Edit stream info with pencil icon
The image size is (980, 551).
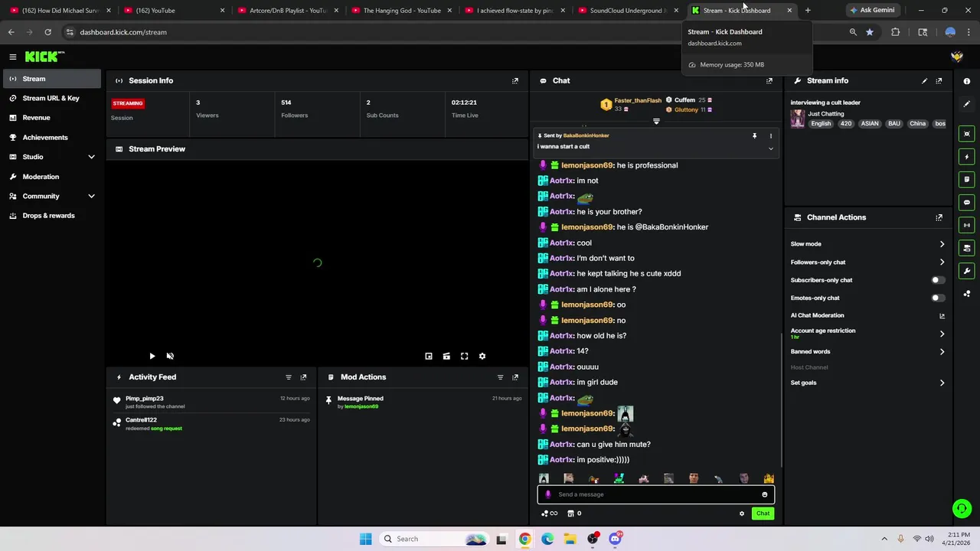tap(924, 80)
